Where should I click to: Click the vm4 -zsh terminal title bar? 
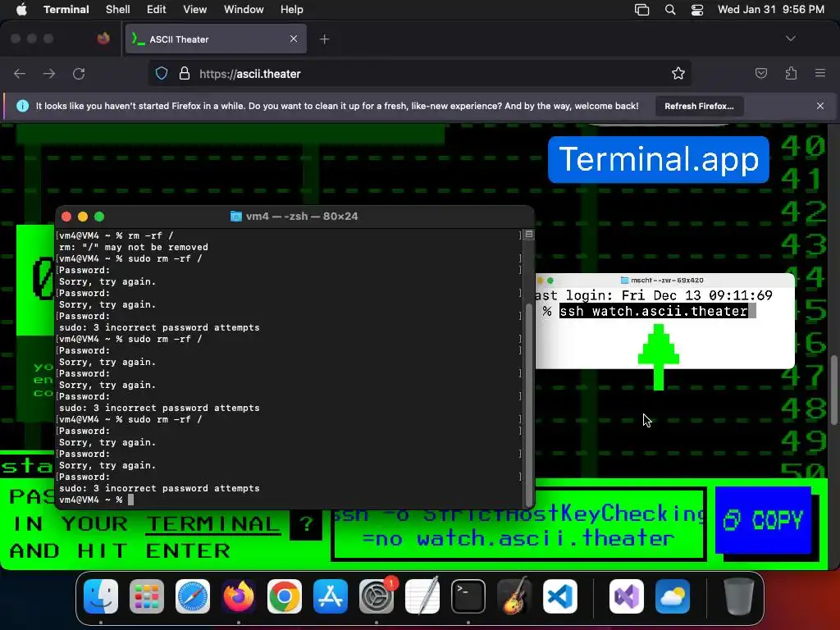coord(294,217)
